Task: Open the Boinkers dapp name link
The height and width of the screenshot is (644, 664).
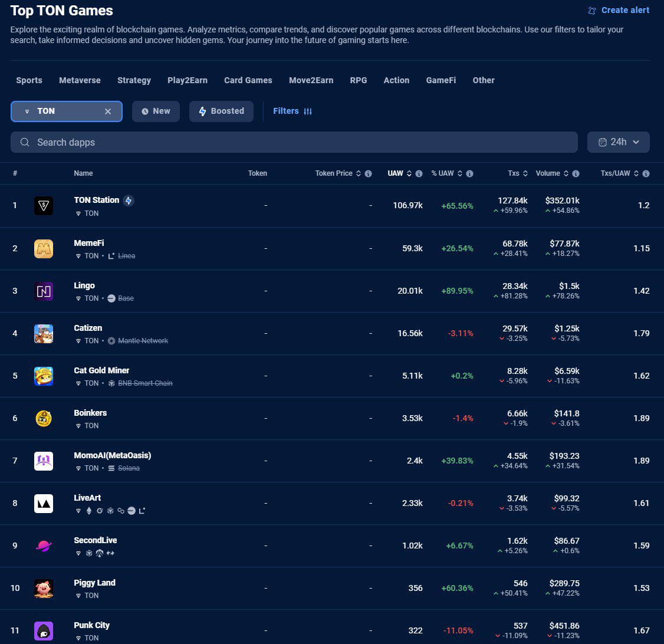Action: tap(90, 413)
